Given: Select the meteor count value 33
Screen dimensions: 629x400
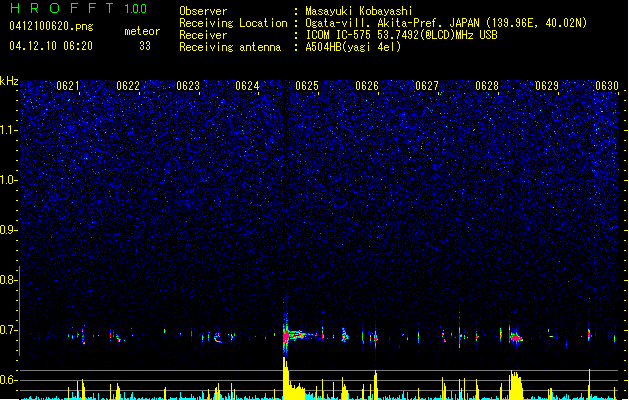Looking at the screenshot, I should (x=145, y=46).
